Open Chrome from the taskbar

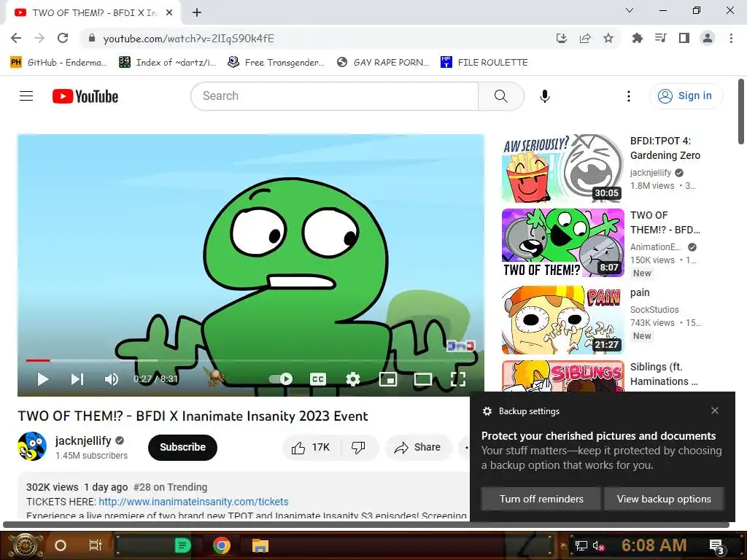tap(221, 545)
